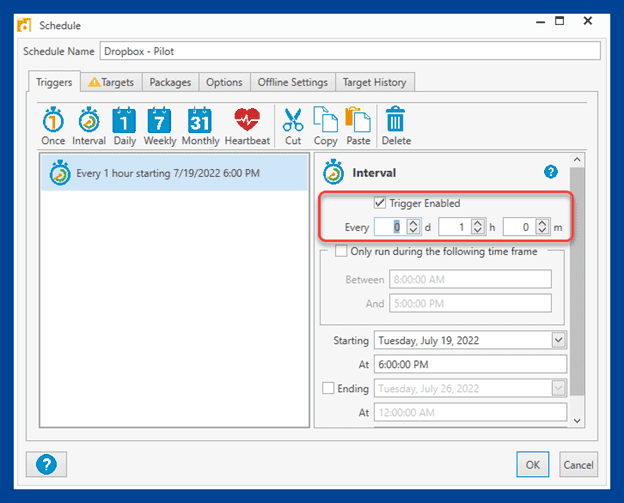Increase the days value with up arrow
The width and height of the screenshot is (624, 503).
click(x=413, y=223)
